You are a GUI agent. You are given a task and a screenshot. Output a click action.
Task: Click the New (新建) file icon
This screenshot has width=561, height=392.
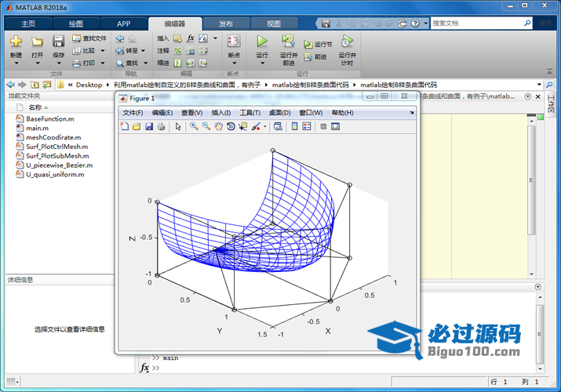(16, 41)
